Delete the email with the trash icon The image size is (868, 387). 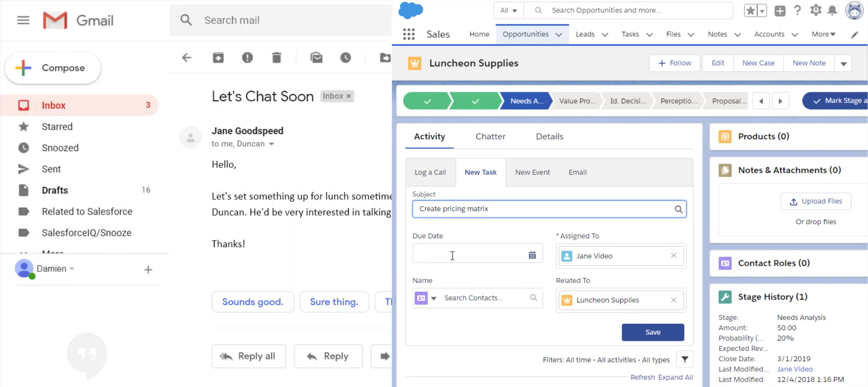pyautogui.click(x=277, y=57)
